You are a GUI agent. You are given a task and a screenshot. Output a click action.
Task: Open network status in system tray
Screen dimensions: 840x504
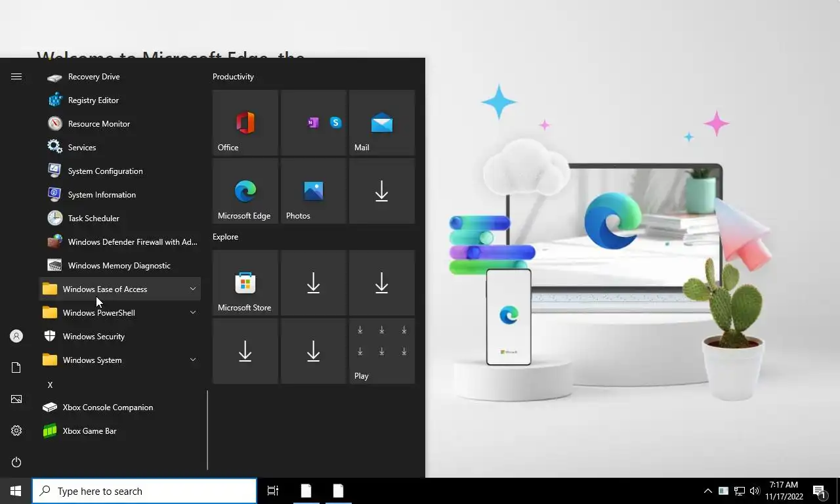[x=739, y=491]
